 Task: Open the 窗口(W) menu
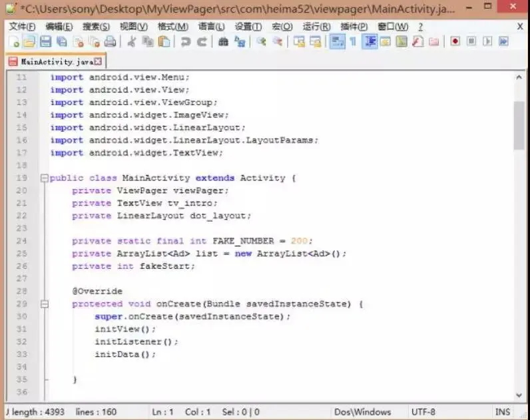[393, 27]
